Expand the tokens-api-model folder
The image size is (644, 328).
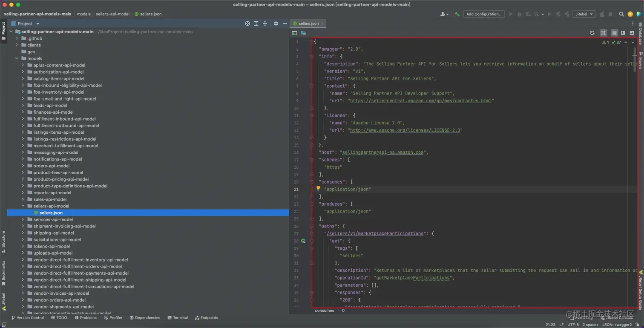[23, 246]
